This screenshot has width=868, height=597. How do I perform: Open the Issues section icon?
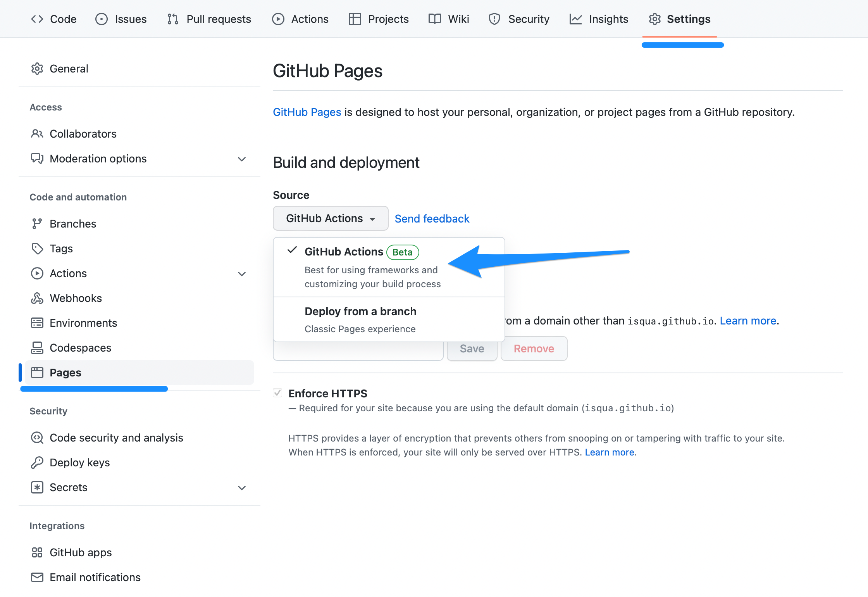click(101, 19)
